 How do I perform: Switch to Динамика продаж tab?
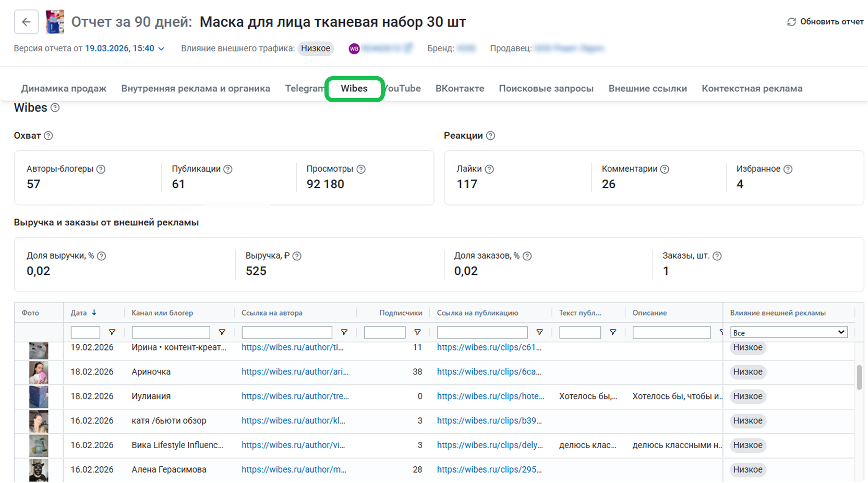pyautogui.click(x=64, y=89)
